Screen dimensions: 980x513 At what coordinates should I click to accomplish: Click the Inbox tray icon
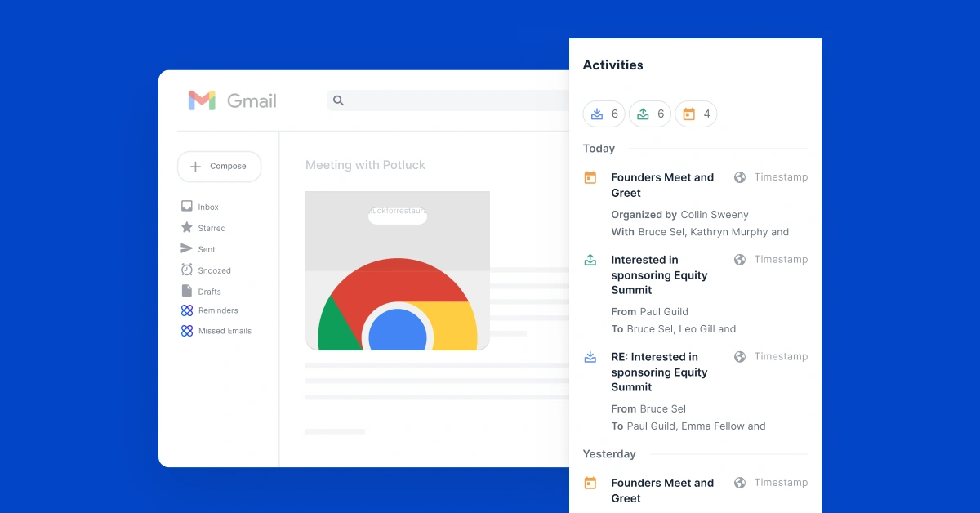(187, 207)
